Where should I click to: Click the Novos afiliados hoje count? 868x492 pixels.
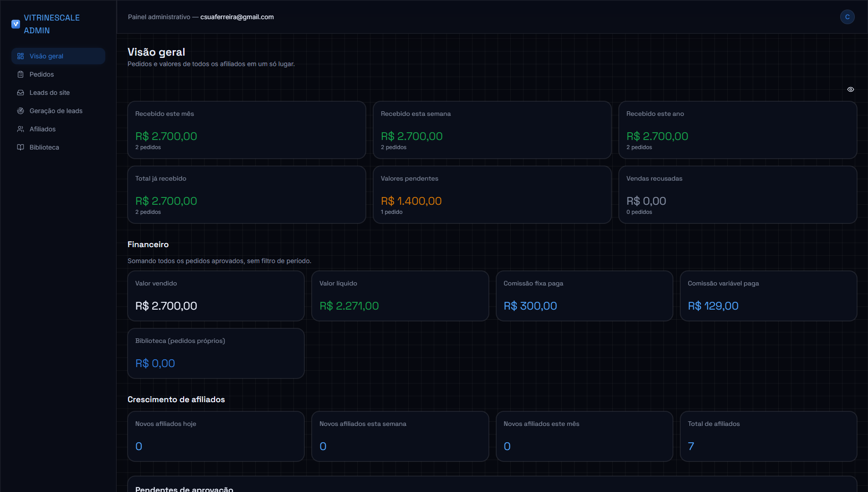click(139, 446)
